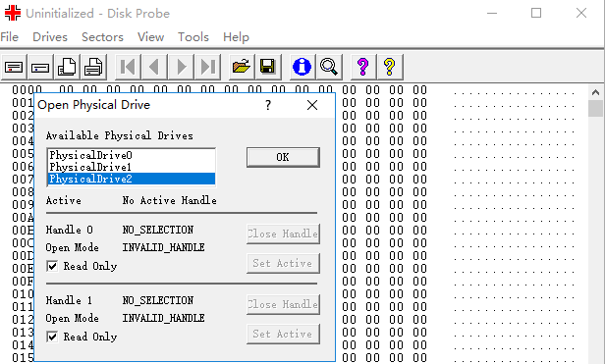Image resolution: width=605 pixels, height=364 pixels.
Task: Click Close Handle button for Handle 1
Action: (283, 304)
